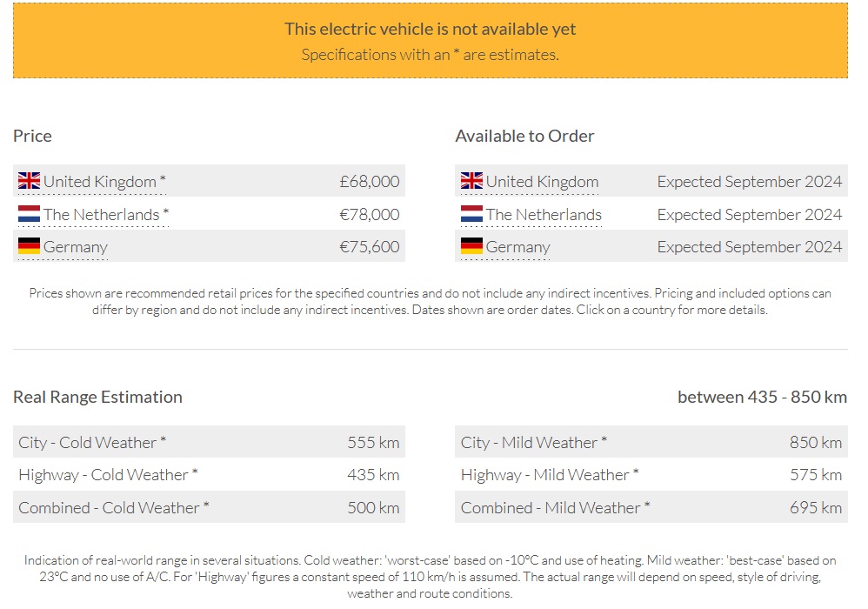Click the UK flag under Available to Order

point(471,181)
